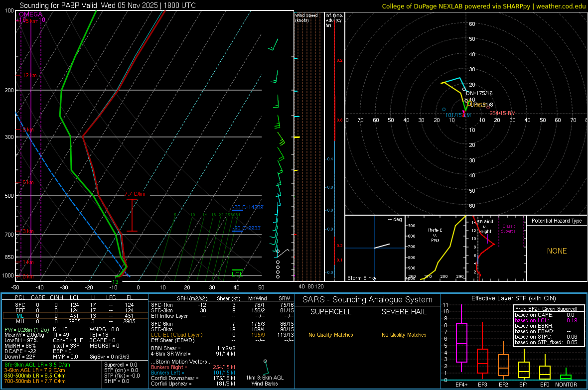Select the 'LCL-EL (Cloud Layer)' row
The width and height of the screenshot is (588, 390).
tap(222, 335)
